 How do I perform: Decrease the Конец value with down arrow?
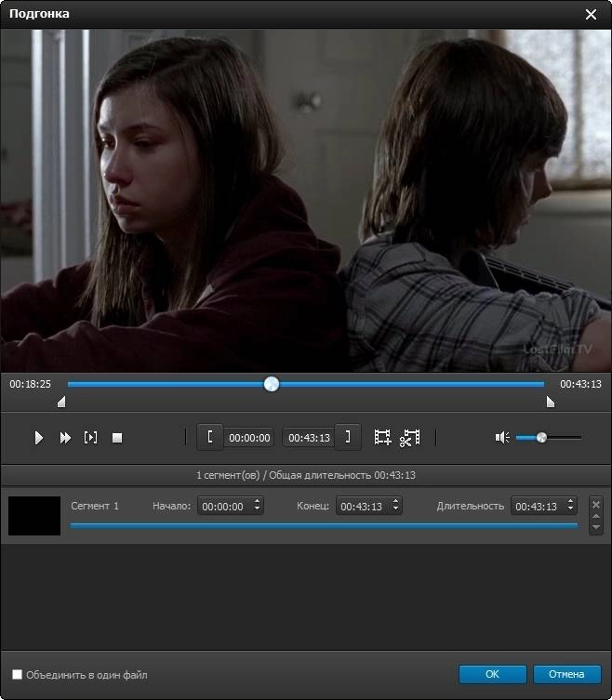point(396,509)
